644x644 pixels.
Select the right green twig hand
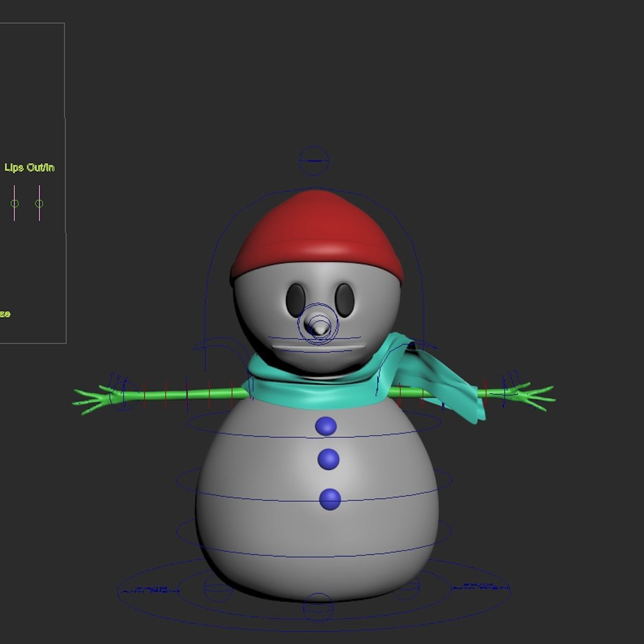click(x=530, y=396)
